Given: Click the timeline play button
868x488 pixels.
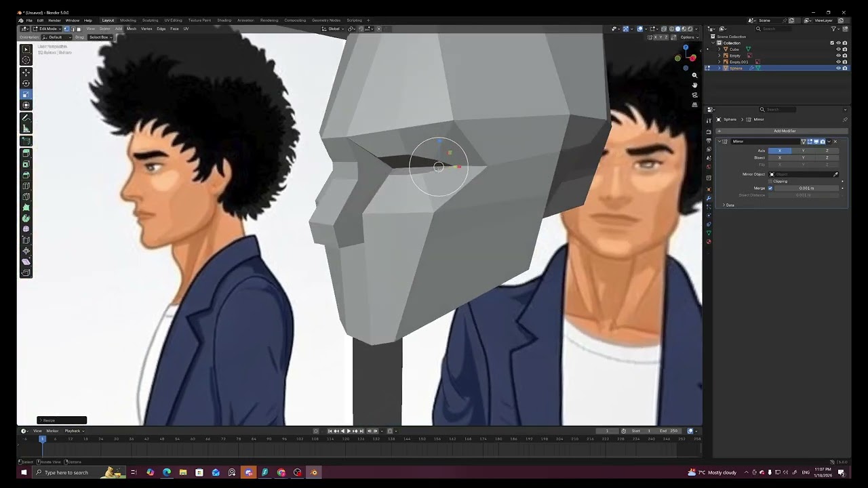Looking at the screenshot, I should coord(349,431).
